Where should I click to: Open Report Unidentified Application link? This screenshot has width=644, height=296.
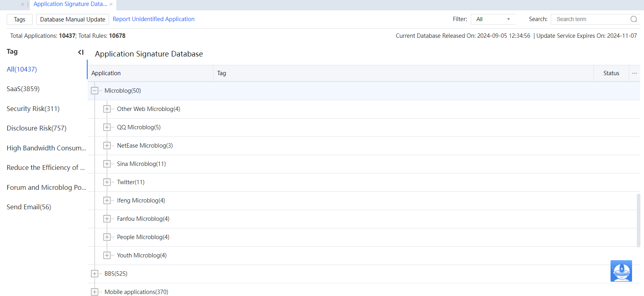tap(153, 19)
